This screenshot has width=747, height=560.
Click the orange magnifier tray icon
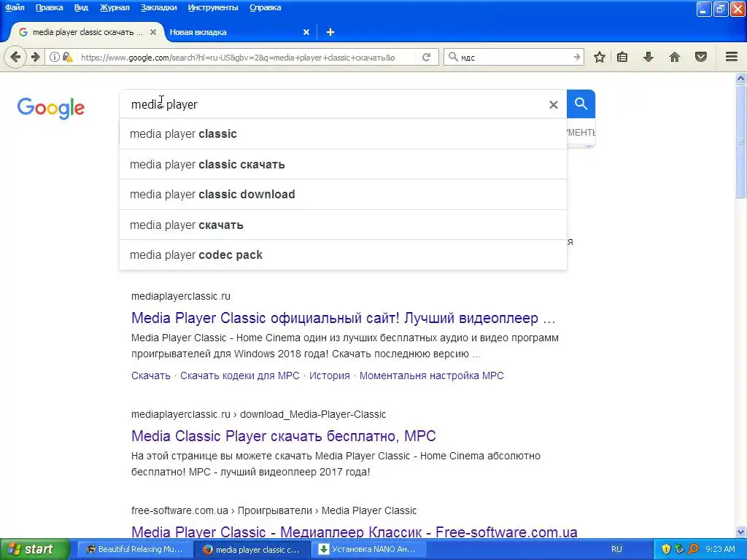coord(693,549)
